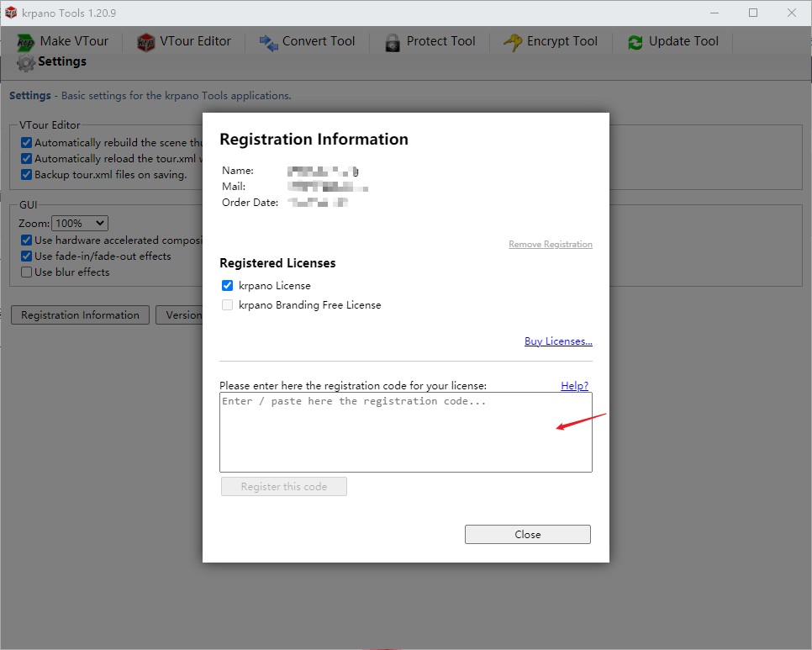812x650 pixels.
Task: Open the Buy Licenses link
Action: 558,341
